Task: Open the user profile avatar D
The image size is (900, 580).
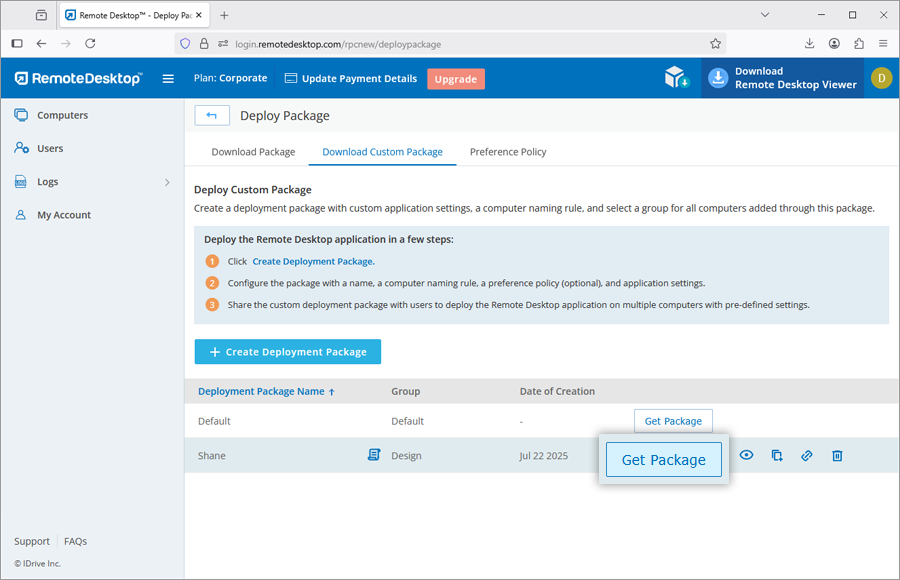Action: (x=880, y=78)
